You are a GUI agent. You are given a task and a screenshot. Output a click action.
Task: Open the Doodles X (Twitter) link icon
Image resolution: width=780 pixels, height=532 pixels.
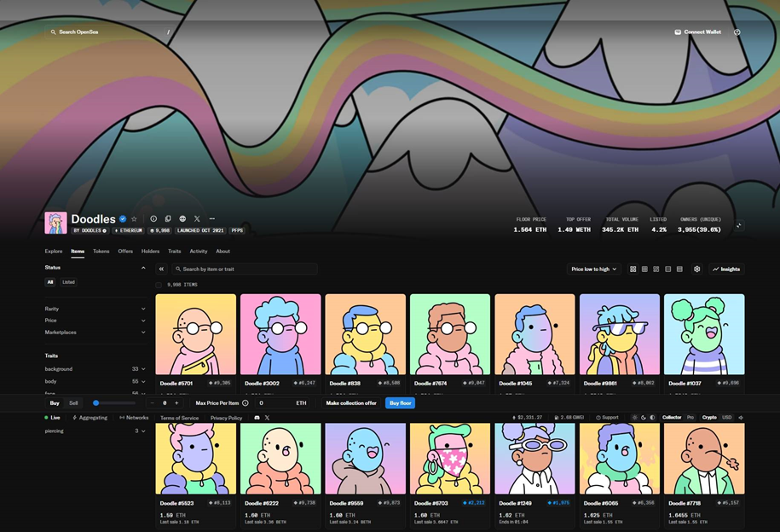(x=197, y=219)
